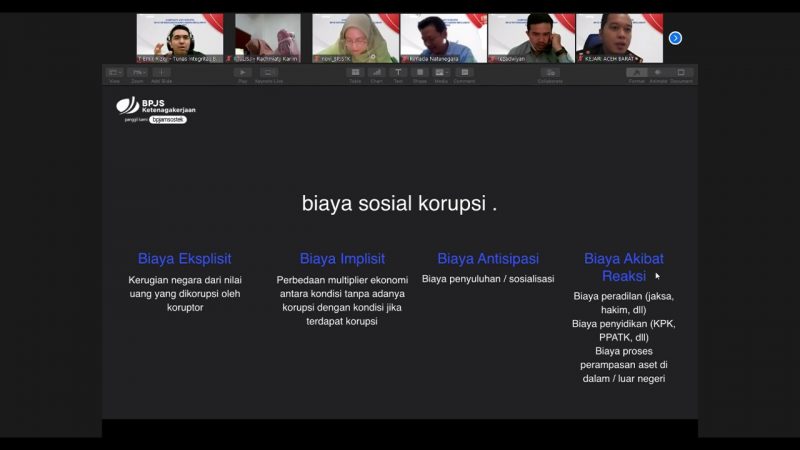Viewport: 800px width, 450px height.
Task: Toggle the Document inspector panel
Action: click(681, 73)
